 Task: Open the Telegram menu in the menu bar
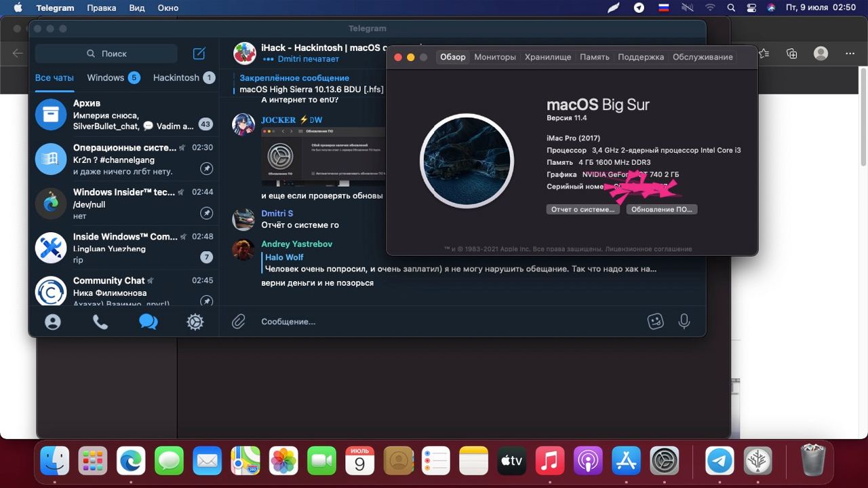point(55,7)
